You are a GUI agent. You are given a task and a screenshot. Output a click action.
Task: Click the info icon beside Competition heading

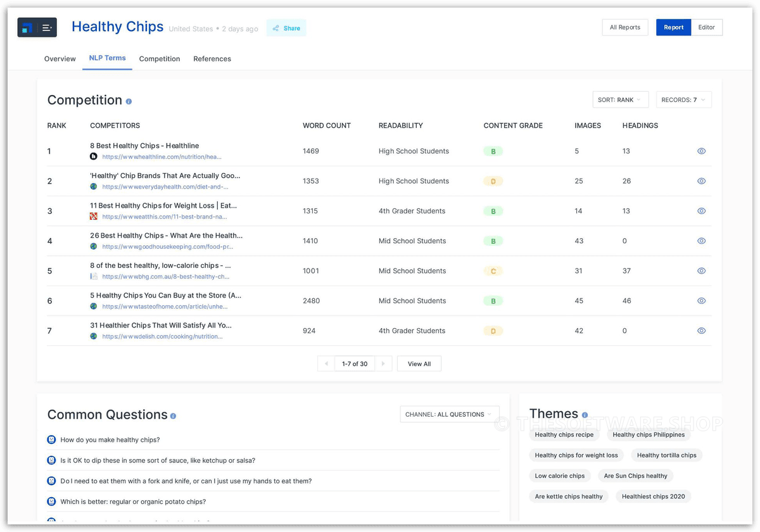point(129,101)
